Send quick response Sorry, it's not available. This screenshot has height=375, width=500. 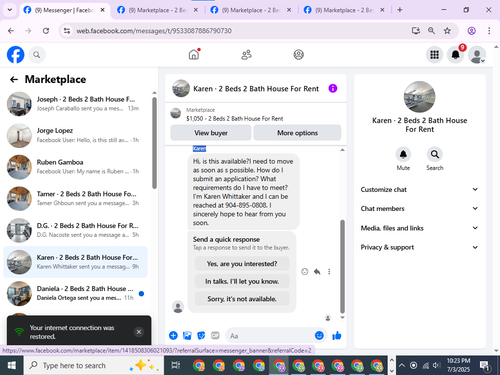tap(242, 299)
